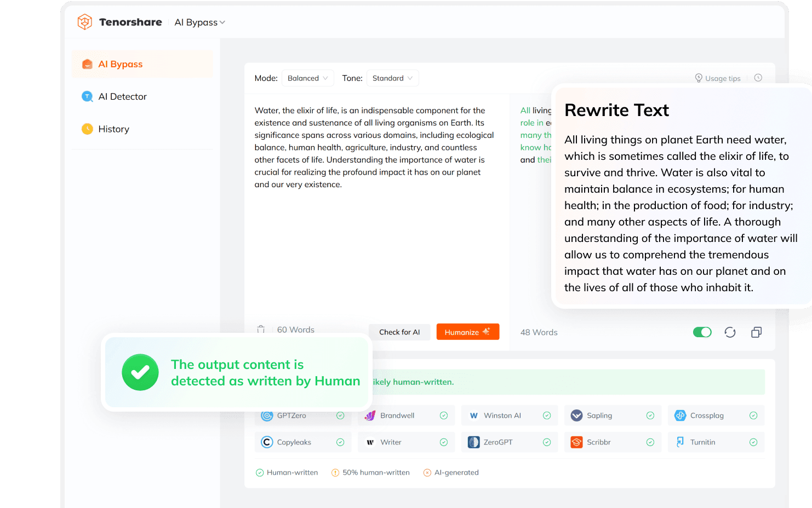Click the Scribbr detector icon
The width and height of the screenshot is (812, 508).
pos(577,442)
